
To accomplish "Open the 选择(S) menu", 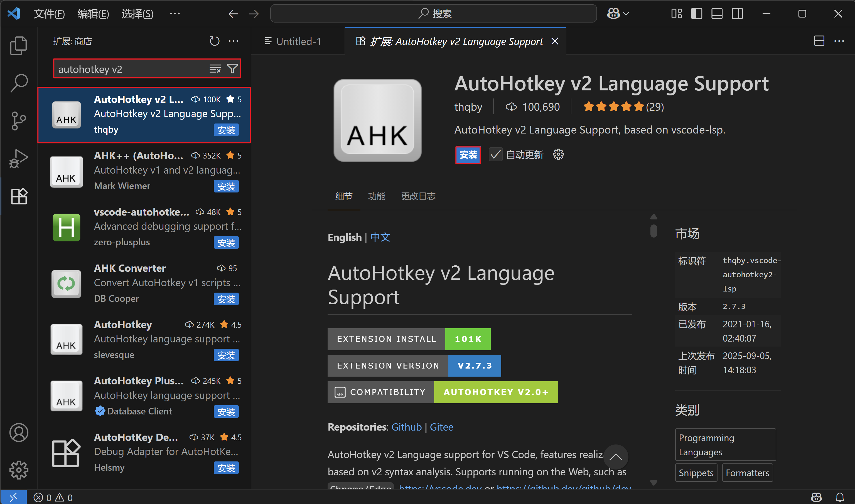I will 137,14.
